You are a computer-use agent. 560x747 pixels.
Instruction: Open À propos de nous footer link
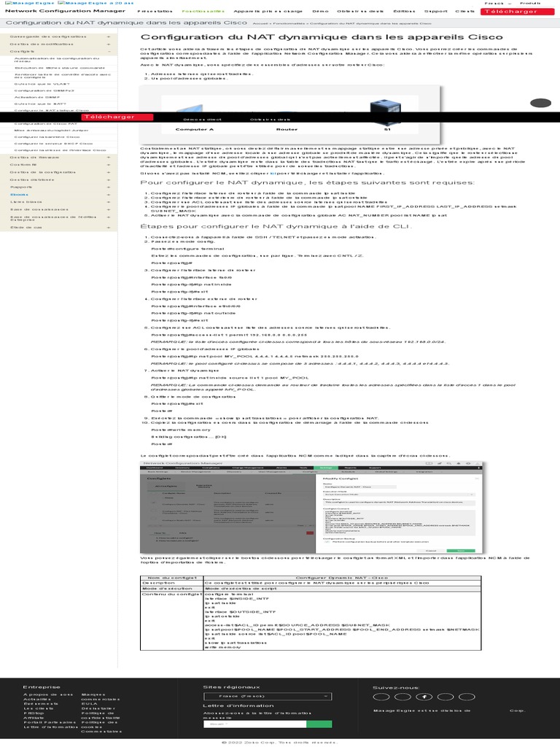click(x=48, y=694)
